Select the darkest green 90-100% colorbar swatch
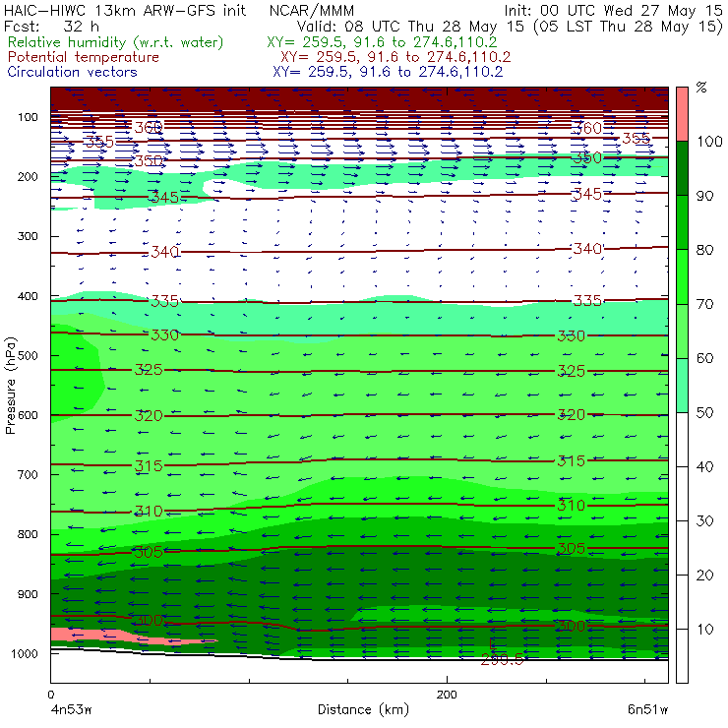This screenshot has height=728, width=728. [x=682, y=168]
